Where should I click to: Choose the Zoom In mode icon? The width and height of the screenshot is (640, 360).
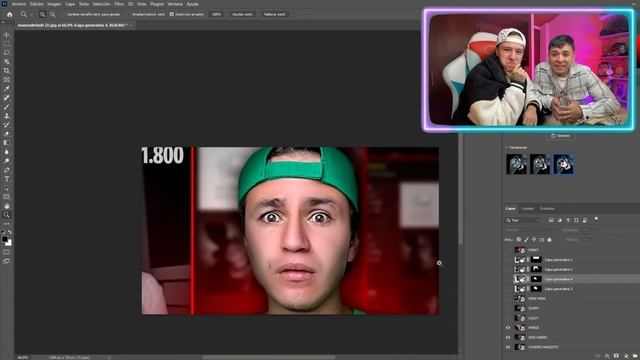pos(42,14)
